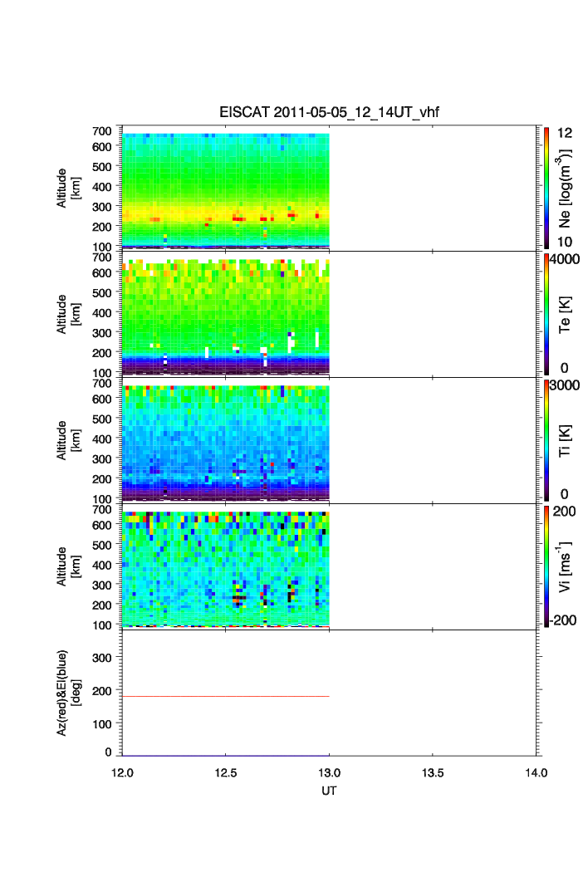588x882 pixels.
Task: Click the '12.0' x-axis tick label
Action: coord(122,773)
